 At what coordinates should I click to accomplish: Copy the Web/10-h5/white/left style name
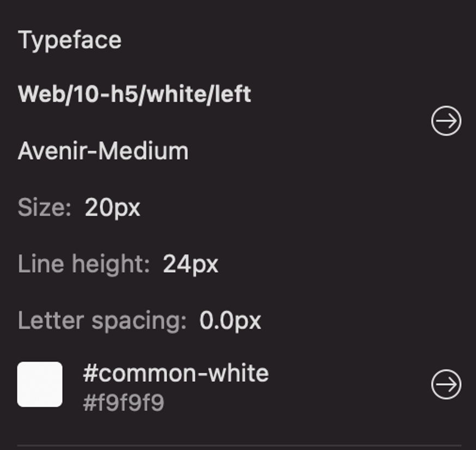(x=134, y=94)
